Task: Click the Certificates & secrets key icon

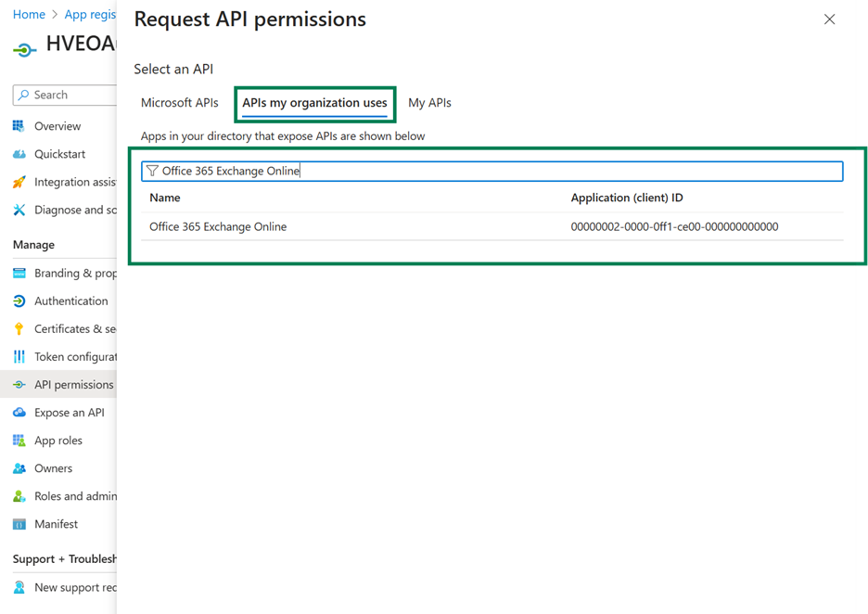Action: pyautogui.click(x=19, y=329)
